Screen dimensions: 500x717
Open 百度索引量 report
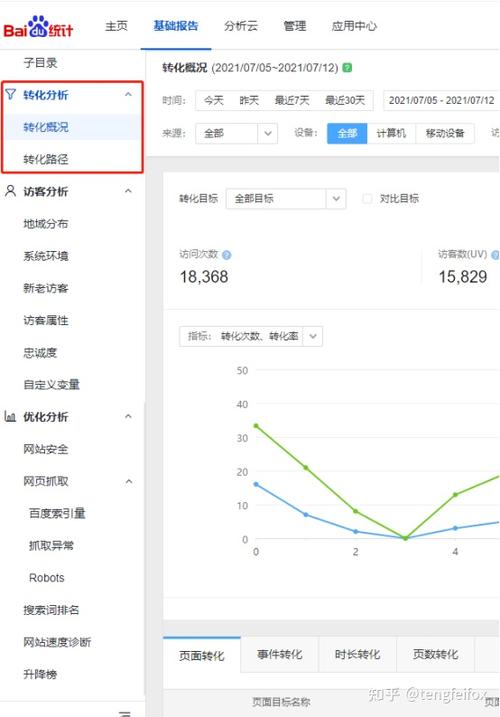pos(57,513)
